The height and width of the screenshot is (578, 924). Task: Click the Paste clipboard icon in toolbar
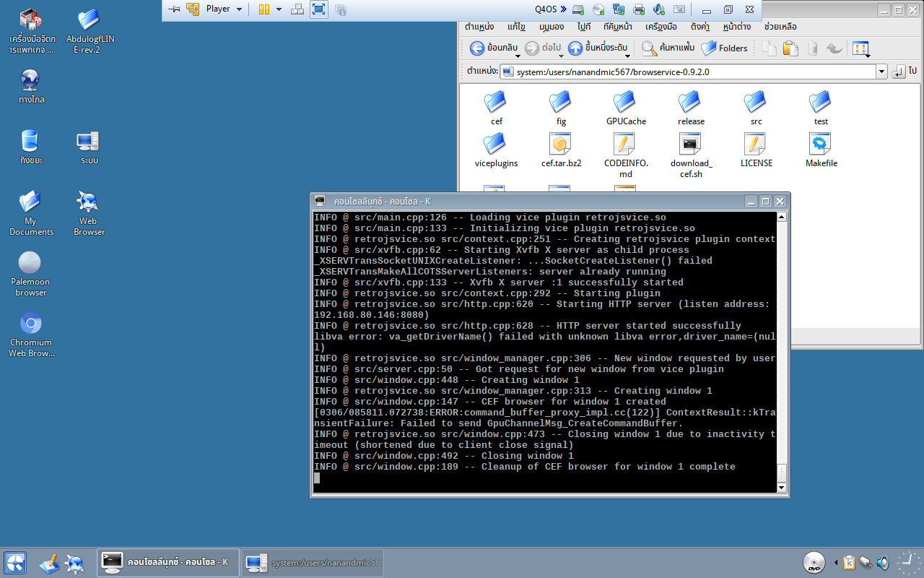click(790, 48)
